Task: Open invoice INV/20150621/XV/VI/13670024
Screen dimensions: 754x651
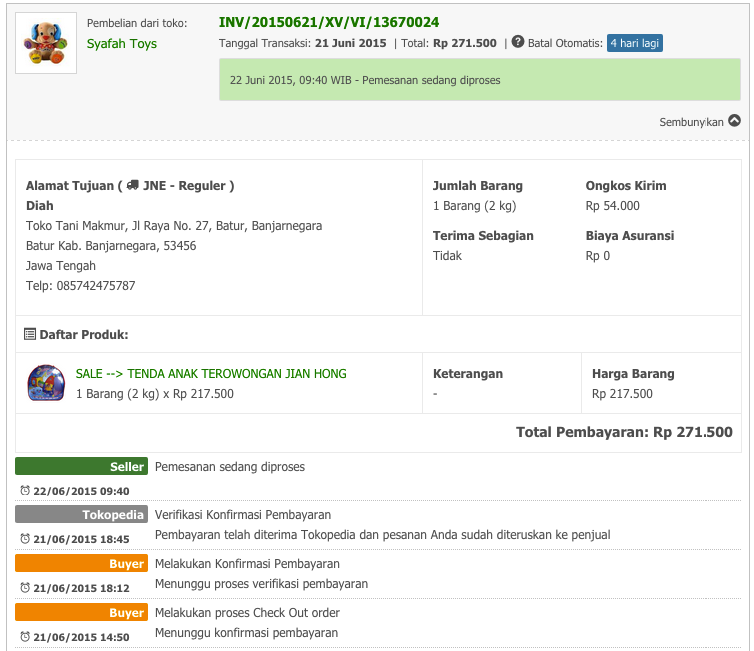Action: (328, 22)
